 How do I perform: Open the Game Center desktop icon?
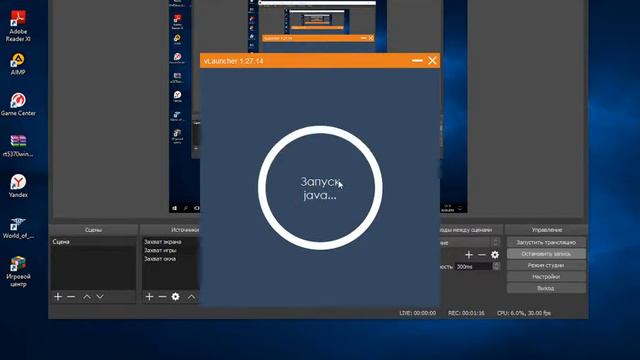(x=18, y=104)
